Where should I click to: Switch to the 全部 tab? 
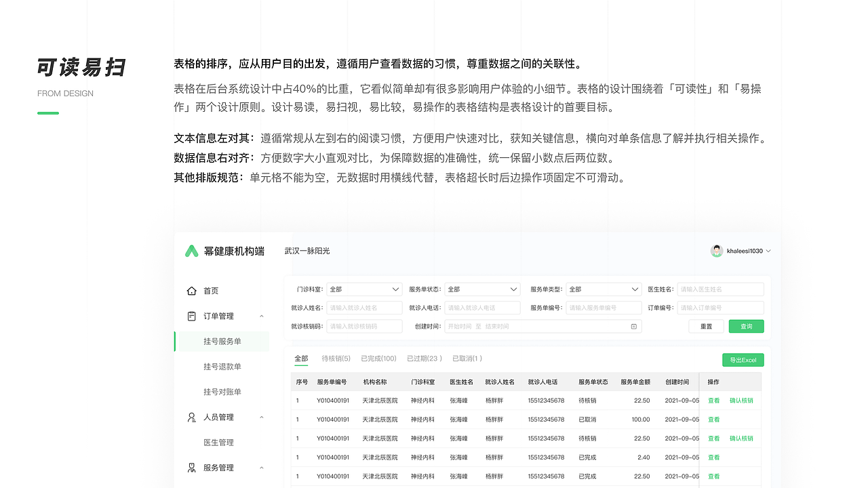[301, 359]
